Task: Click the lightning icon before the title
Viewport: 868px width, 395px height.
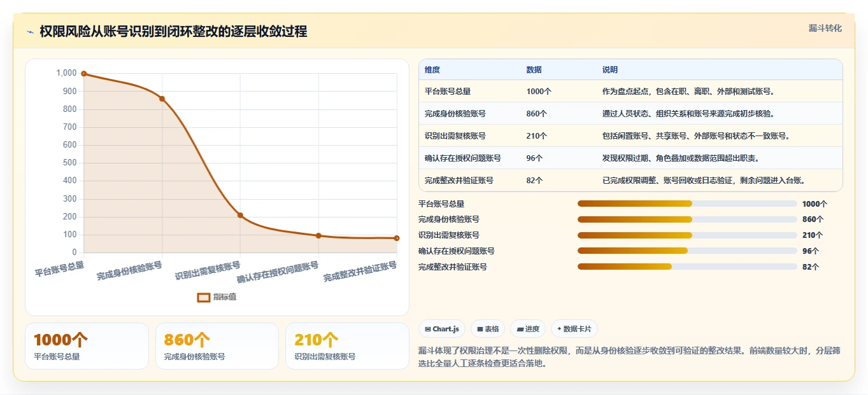Action: click(31, 32)
